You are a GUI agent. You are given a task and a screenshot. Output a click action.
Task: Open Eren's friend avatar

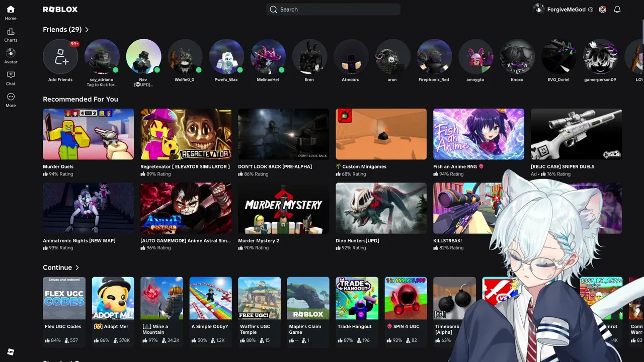309,57
